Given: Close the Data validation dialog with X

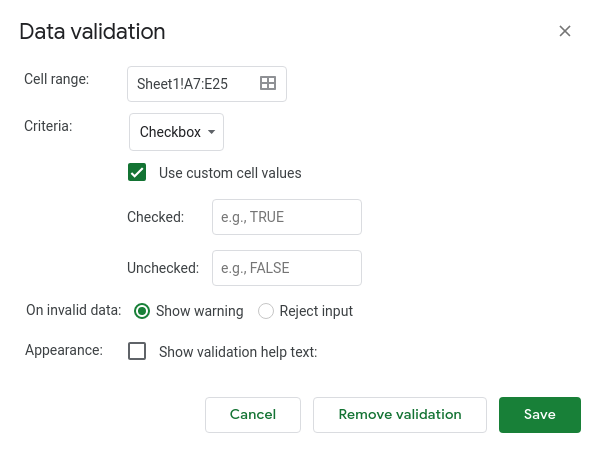Looking at the screenshot, I should (x=565, y=31).
